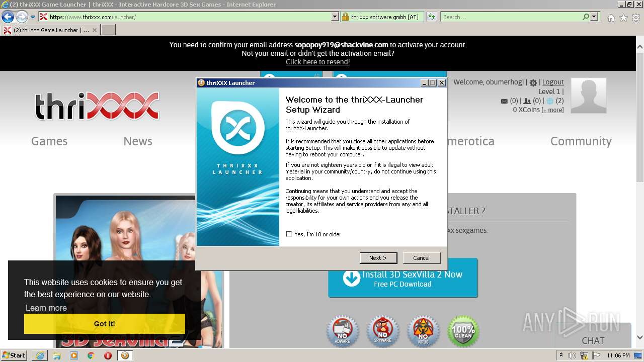Go back with the browser Back arrow
Viewport: 644px width, 362px height.
coord(8,17)
